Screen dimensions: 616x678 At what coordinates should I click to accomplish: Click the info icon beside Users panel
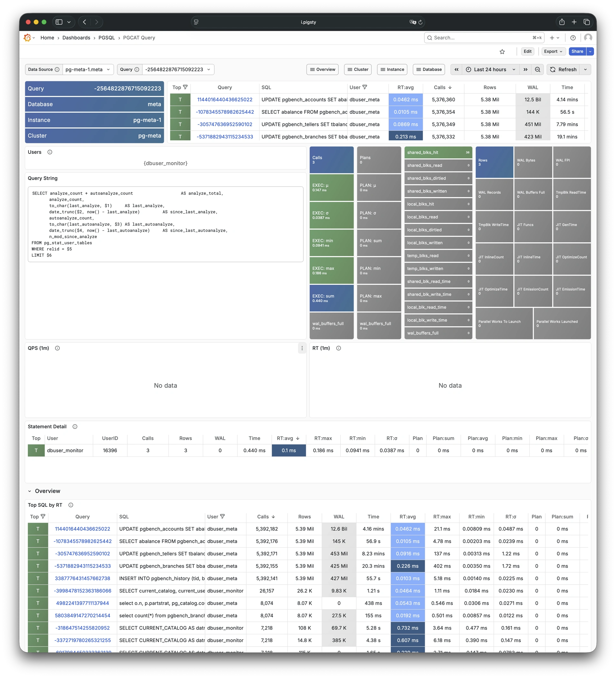pos(50,152)
